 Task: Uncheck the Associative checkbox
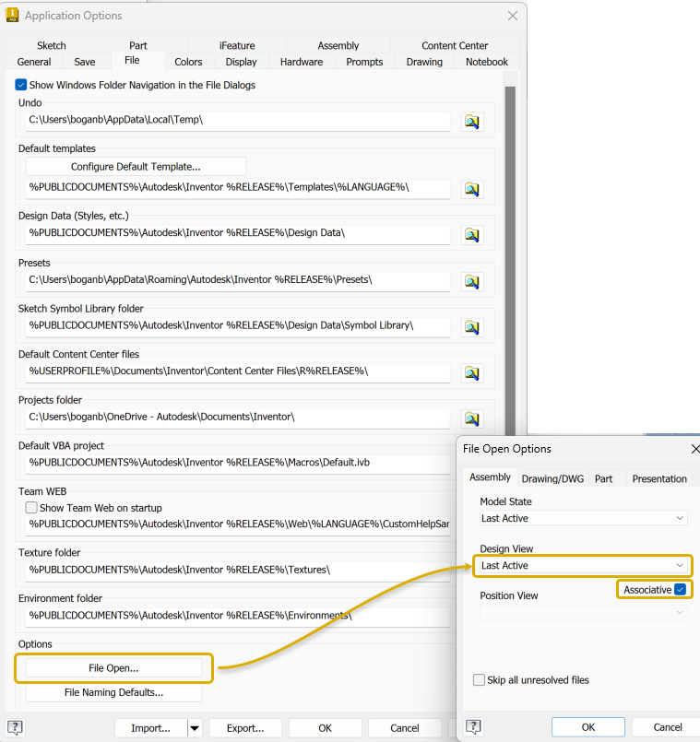pos(680,590)
